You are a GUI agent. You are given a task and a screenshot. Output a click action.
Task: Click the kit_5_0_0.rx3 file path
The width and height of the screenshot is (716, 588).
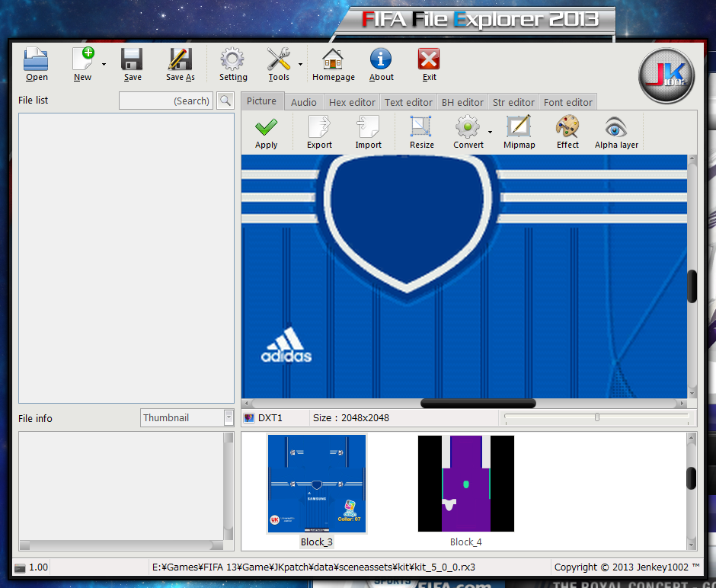coord(313,567)
